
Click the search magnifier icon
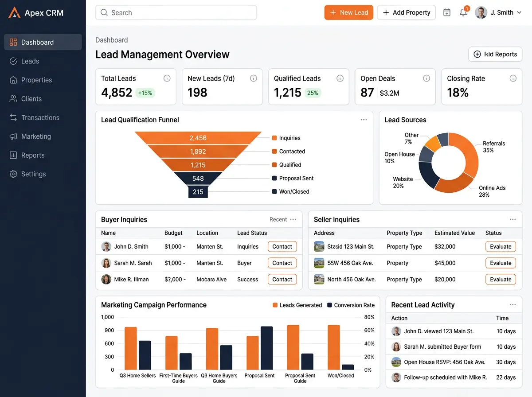(104, 12)
